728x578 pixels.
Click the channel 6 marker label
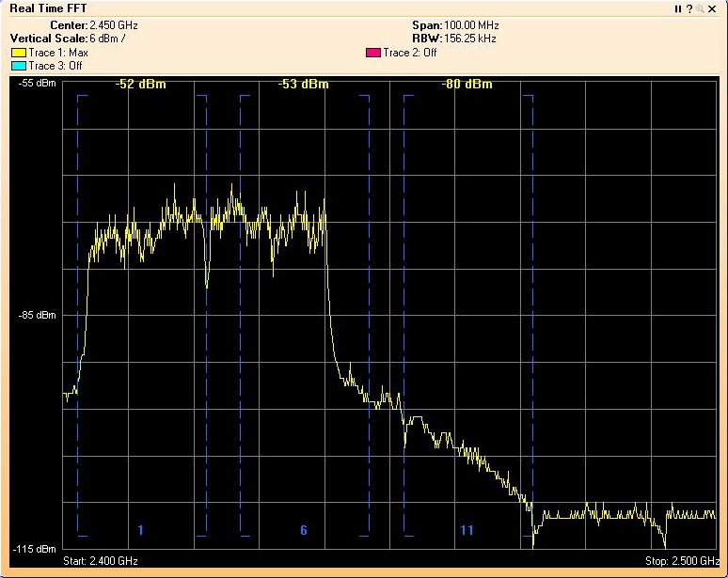(304, 530)
